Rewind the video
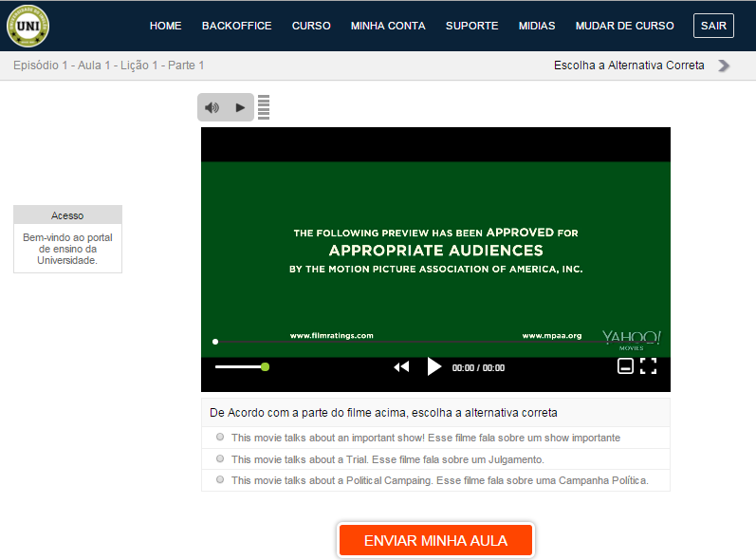 click(401, 367)
